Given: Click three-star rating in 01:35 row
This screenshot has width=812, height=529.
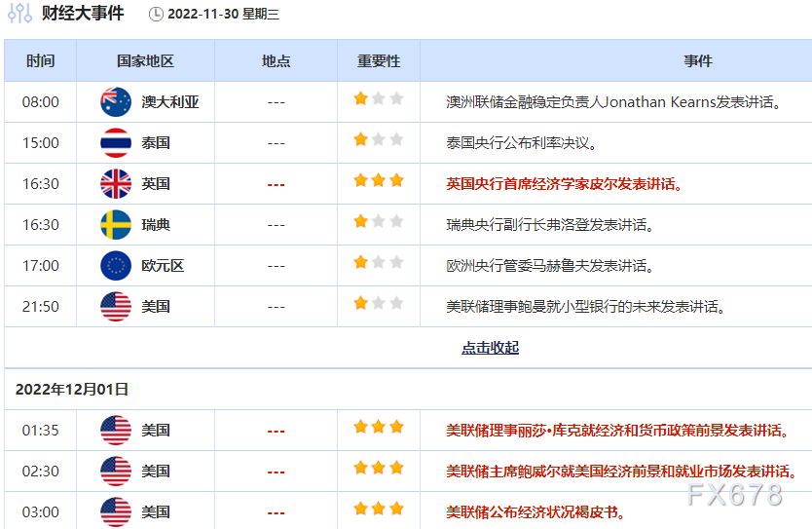Looking at the screenshot, I should pyautogui.click(x=379, y=427).
